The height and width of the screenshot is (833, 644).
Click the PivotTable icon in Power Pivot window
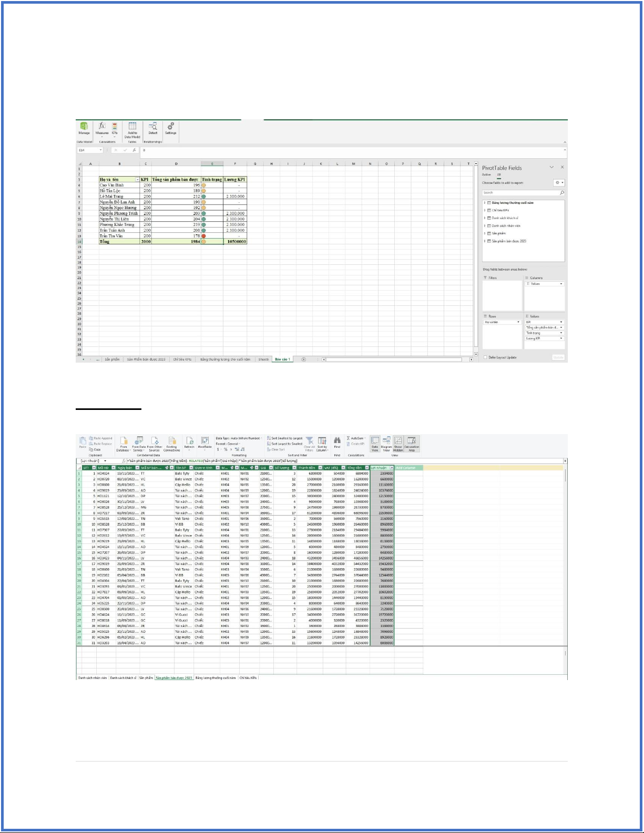click(x=205, y=443)
